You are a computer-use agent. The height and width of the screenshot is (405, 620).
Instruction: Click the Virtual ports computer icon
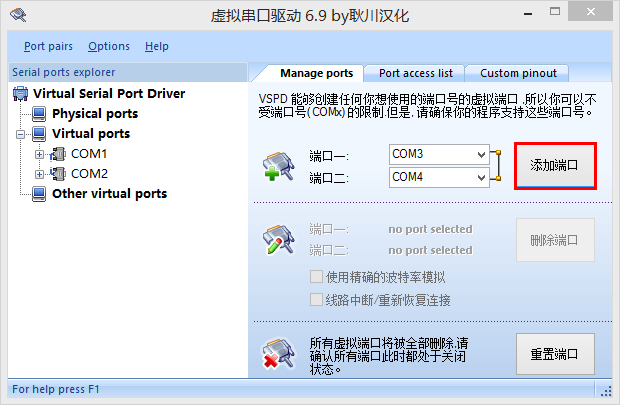pos(39,134)
